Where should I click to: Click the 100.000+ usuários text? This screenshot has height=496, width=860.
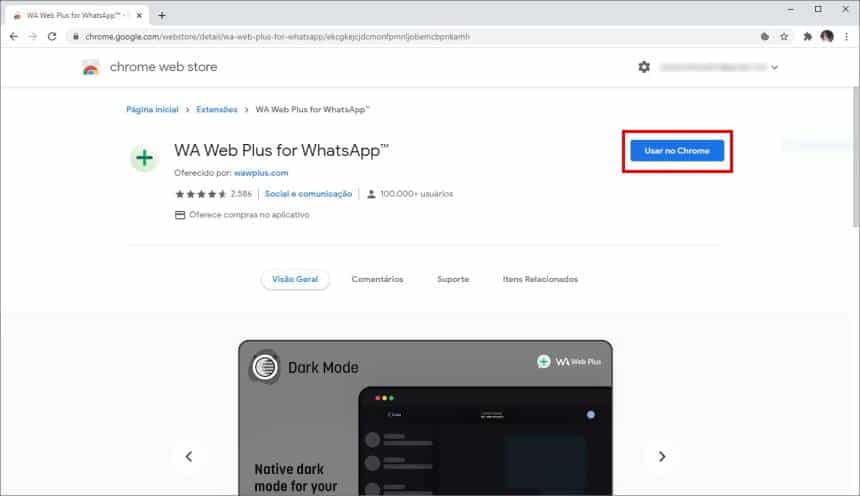[416, 194]
